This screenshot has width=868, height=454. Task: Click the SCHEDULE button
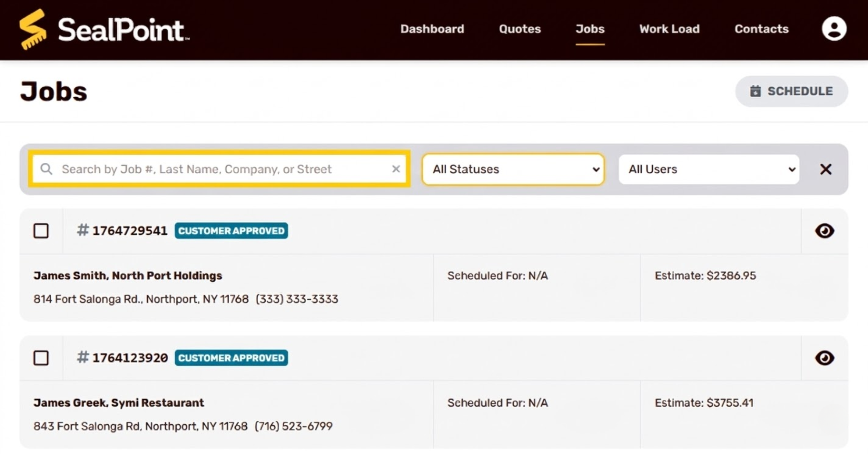(x=791, y=91)
